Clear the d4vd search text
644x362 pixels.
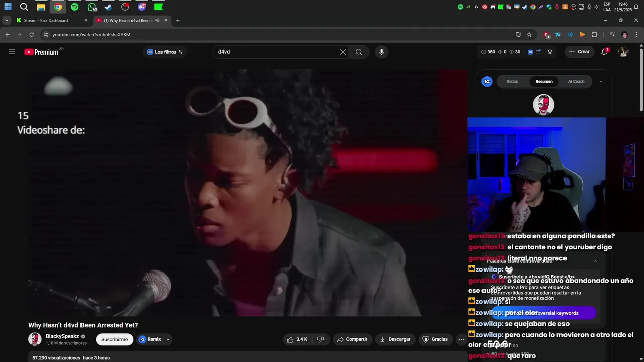(x=343, y=52)
